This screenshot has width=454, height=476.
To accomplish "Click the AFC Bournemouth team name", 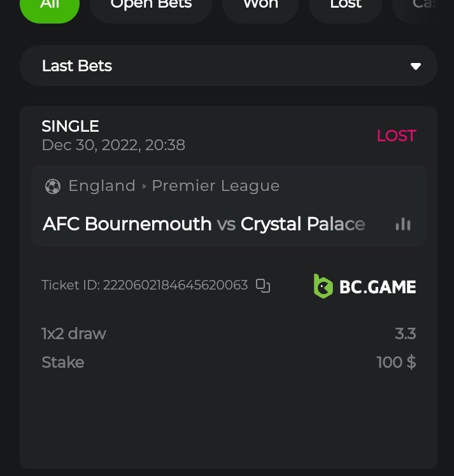I will coord(127,224).
